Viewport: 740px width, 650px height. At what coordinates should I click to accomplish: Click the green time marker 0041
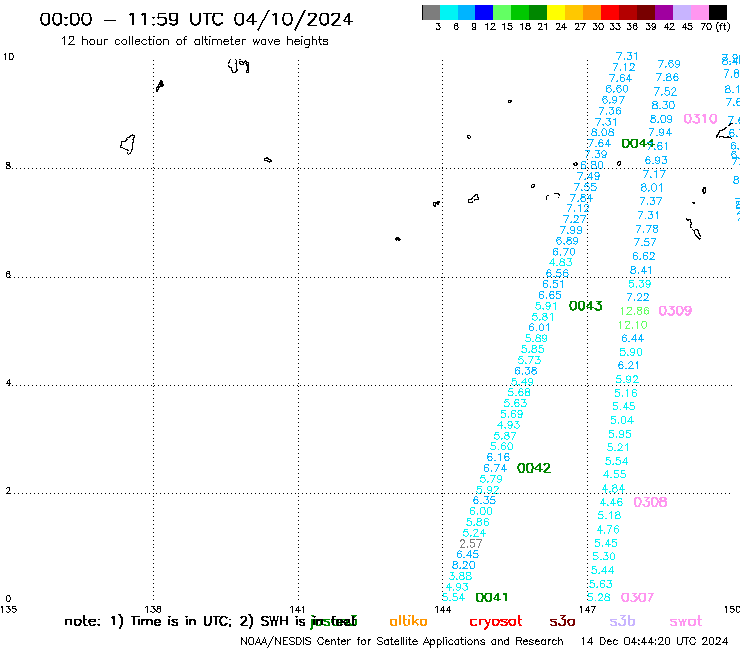[x=492, y=598]
